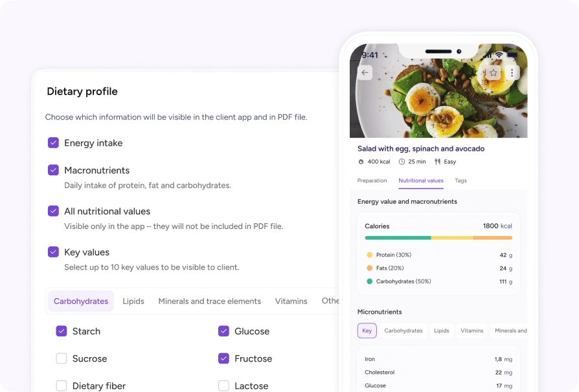Uncheck the Fructose checkbox
Screen dimensions: 579x392
pyautogui.click(x=223, y=358)
